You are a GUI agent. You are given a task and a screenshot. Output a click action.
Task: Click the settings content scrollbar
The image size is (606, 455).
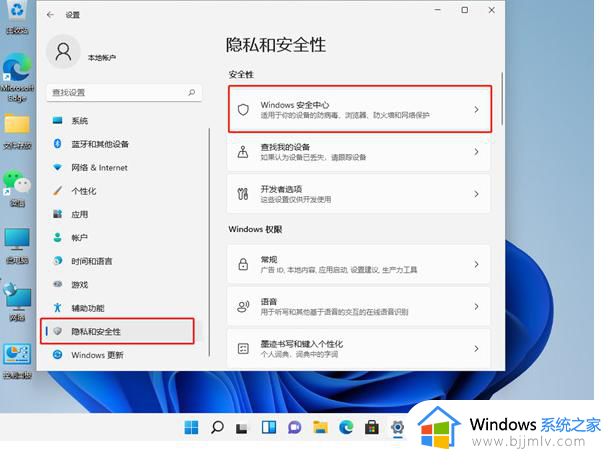click(x=502, y=99)
